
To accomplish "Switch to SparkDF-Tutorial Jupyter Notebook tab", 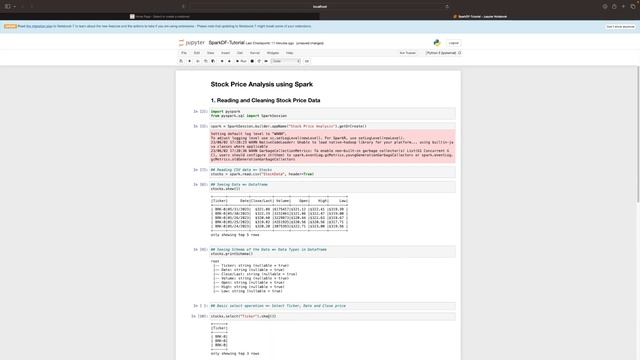I will tap(480, 17).
